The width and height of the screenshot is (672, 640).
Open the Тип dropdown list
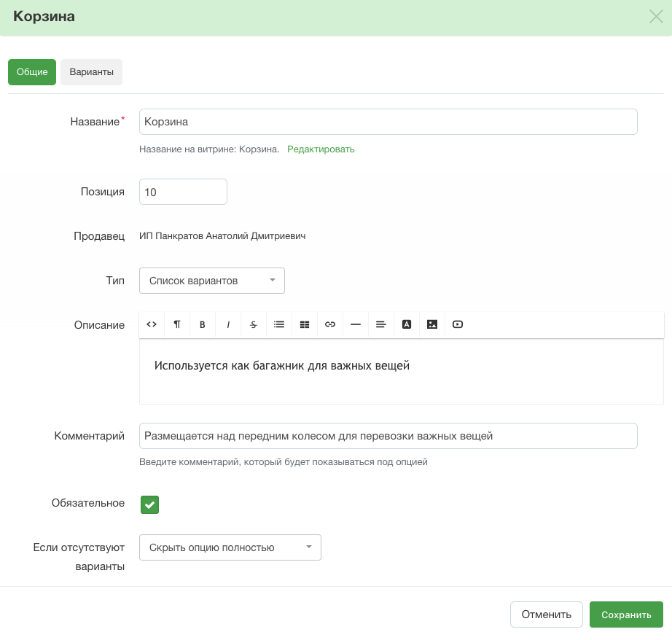tap(211, 281)
